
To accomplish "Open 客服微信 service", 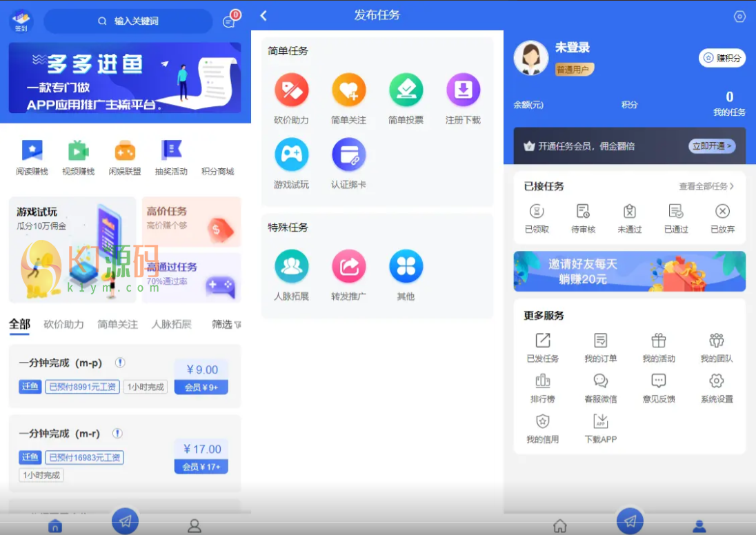I will pyautogui.click(x=600, y=388).
